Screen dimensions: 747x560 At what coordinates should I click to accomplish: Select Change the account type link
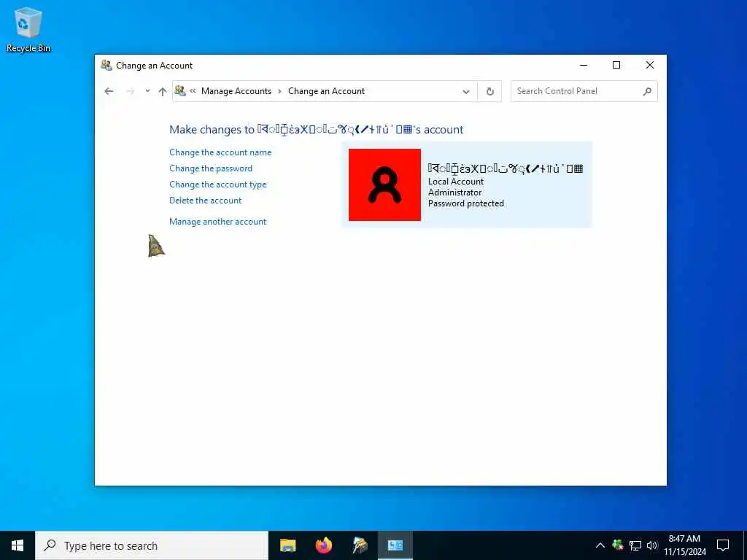(x=217, y=184)
